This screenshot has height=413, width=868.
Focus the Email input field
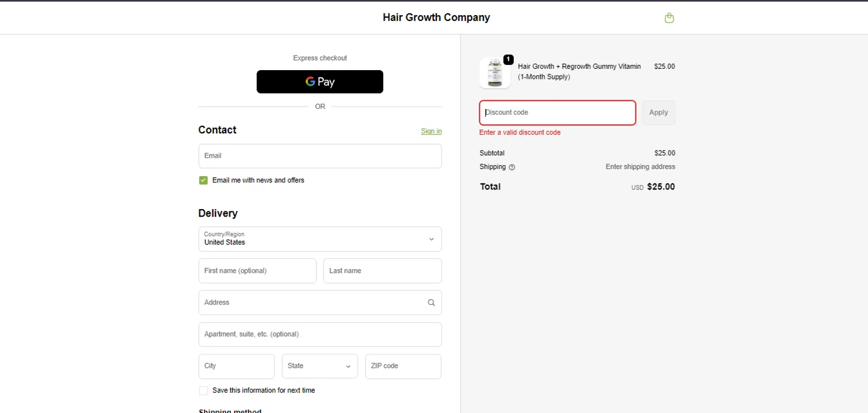click(320, 156)
